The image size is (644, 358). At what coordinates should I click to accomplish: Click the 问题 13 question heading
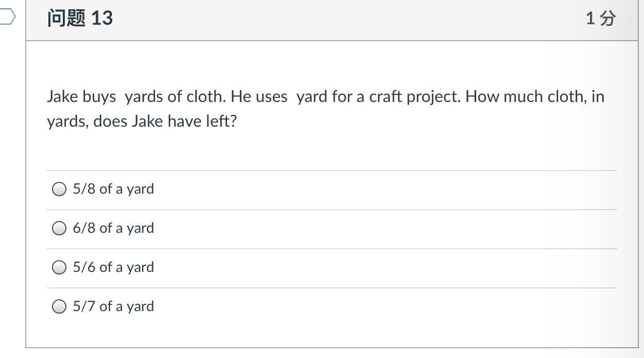click(x=80, y=18)
